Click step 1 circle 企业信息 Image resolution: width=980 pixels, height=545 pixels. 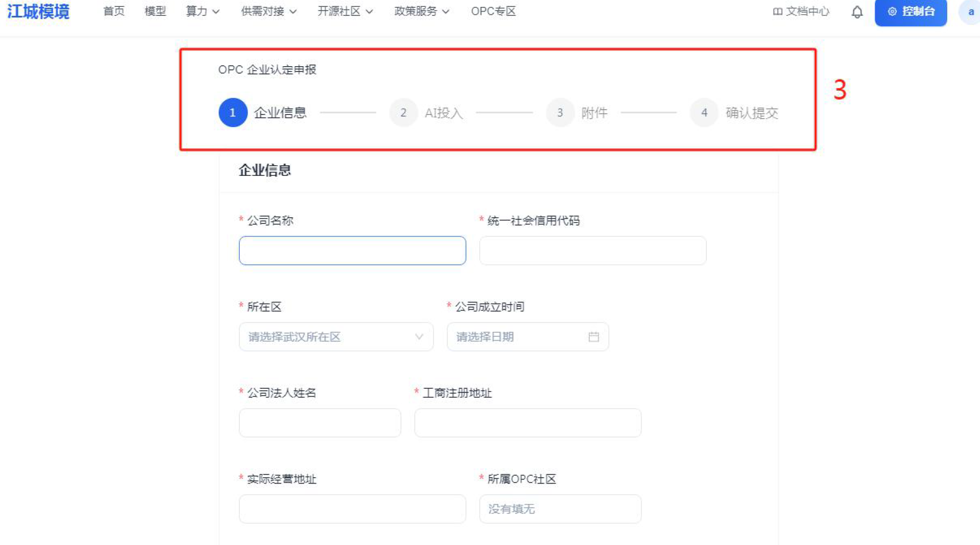pos(233,112)
